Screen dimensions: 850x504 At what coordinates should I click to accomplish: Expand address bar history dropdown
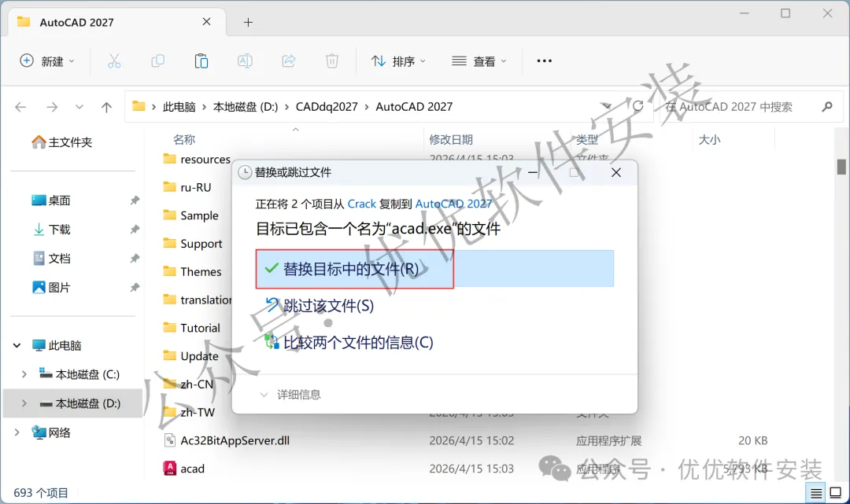point(607,106)
